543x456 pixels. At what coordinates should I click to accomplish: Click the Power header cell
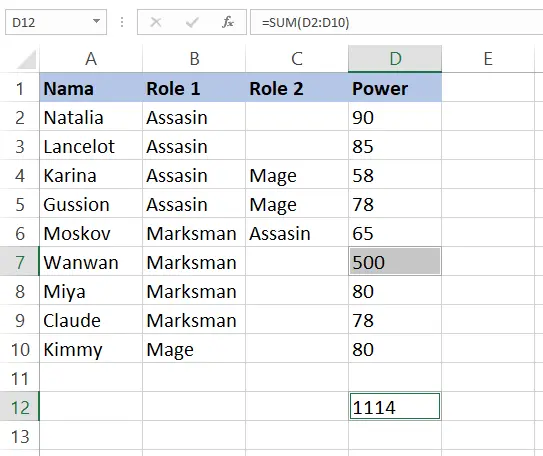(x=395, y=88)
